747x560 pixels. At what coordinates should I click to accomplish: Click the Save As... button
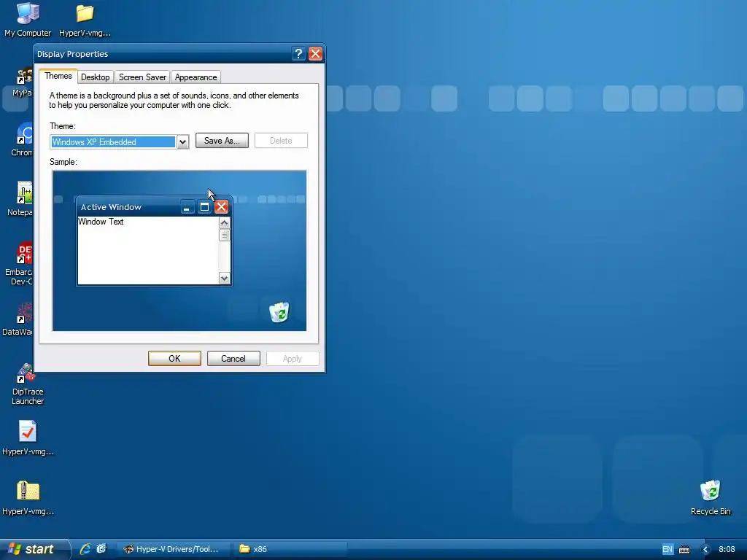pos(222,141)
